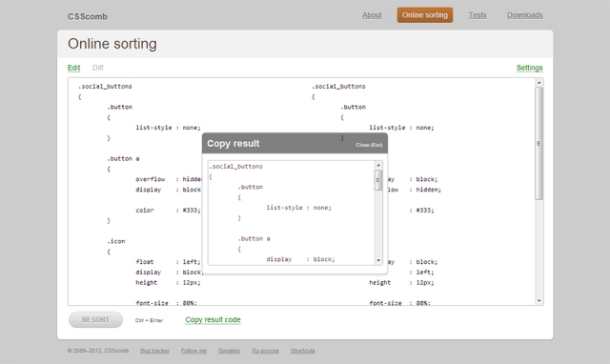Click 'float : left;' line in left editor
This screenshot has width=610, height=364.
coord(168,262)
